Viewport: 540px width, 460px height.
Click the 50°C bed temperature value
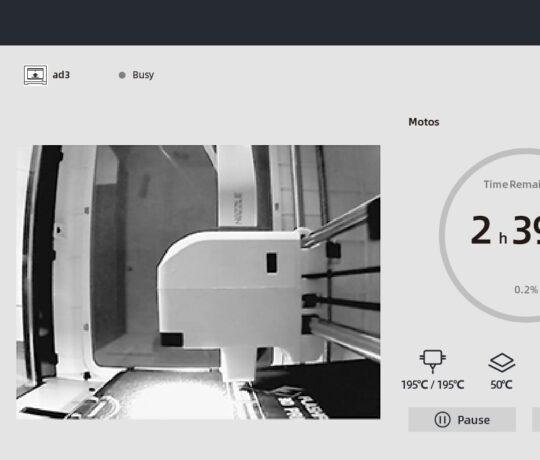(501, 385)
